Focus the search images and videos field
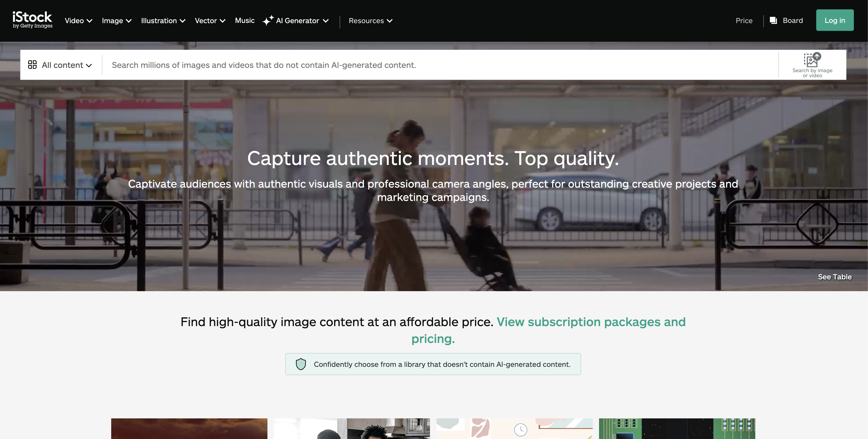 (x=440, y=65)
